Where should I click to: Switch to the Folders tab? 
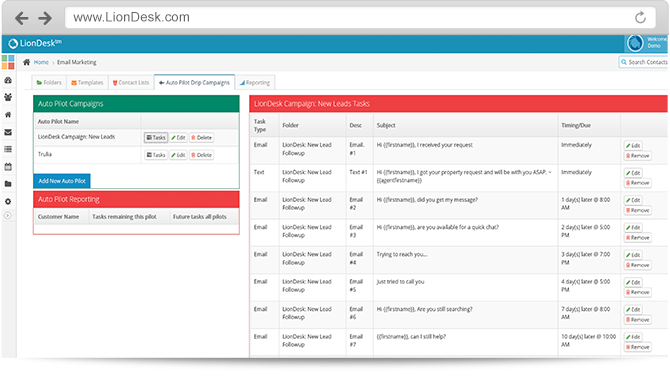tap(49, 82)
